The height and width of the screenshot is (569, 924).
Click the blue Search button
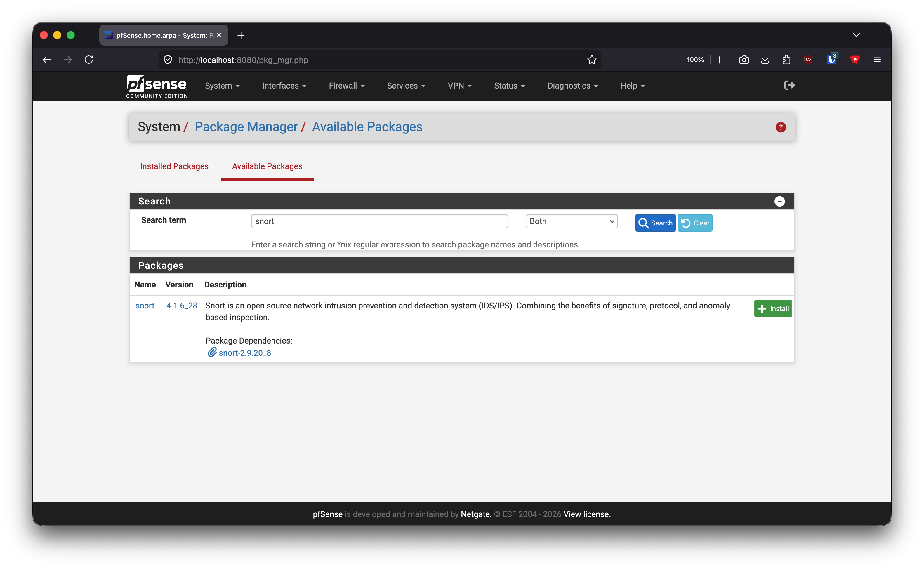(655, 223)
